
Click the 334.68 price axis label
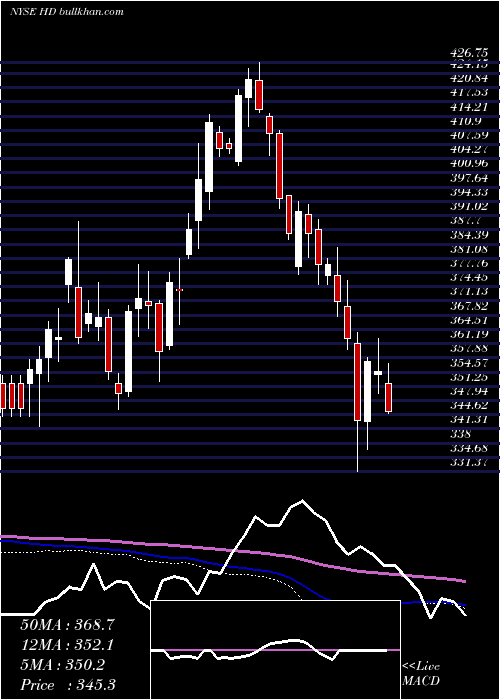468,448
